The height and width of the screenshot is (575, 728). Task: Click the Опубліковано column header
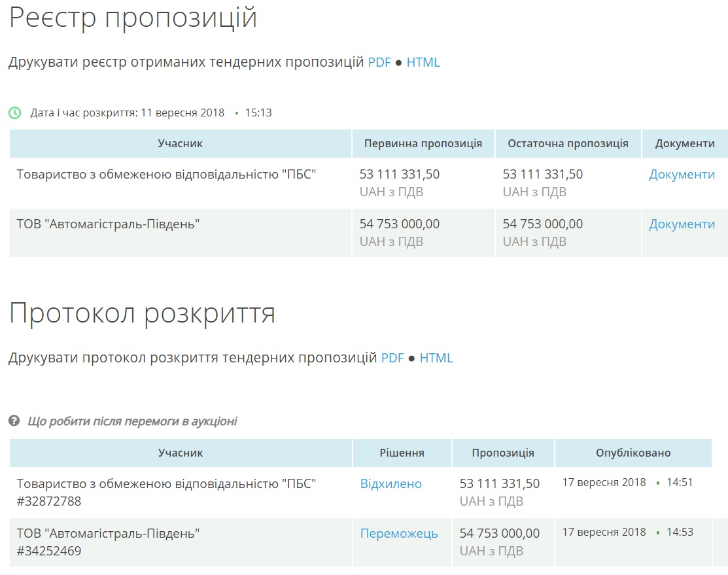click(633, 453)
